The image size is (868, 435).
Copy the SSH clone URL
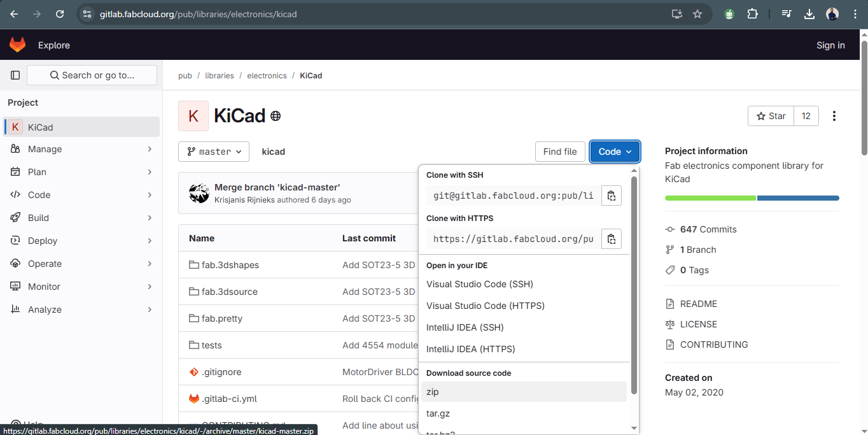611,196
